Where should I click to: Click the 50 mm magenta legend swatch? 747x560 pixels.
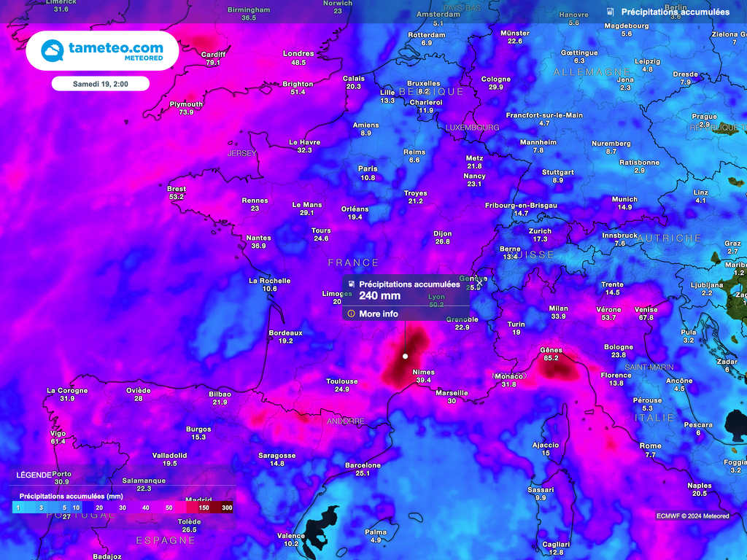click(170, 507)
